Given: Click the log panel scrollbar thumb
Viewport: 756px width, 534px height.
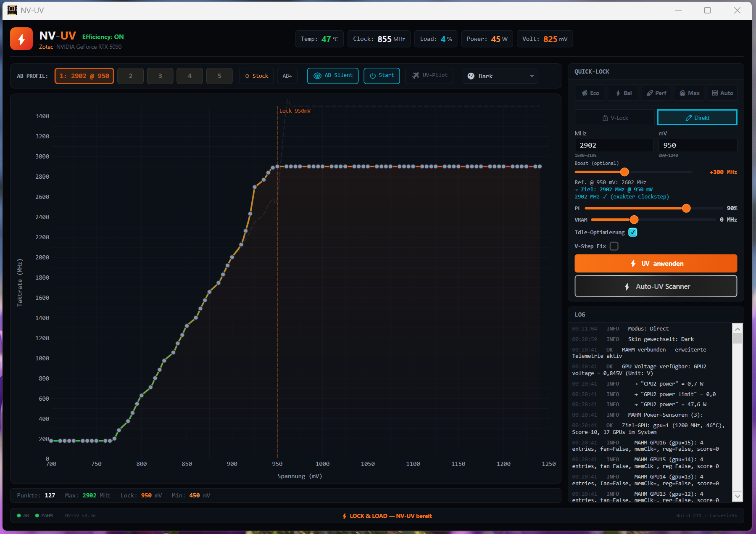Looking at the screenshot, I should tap(738, 339).
